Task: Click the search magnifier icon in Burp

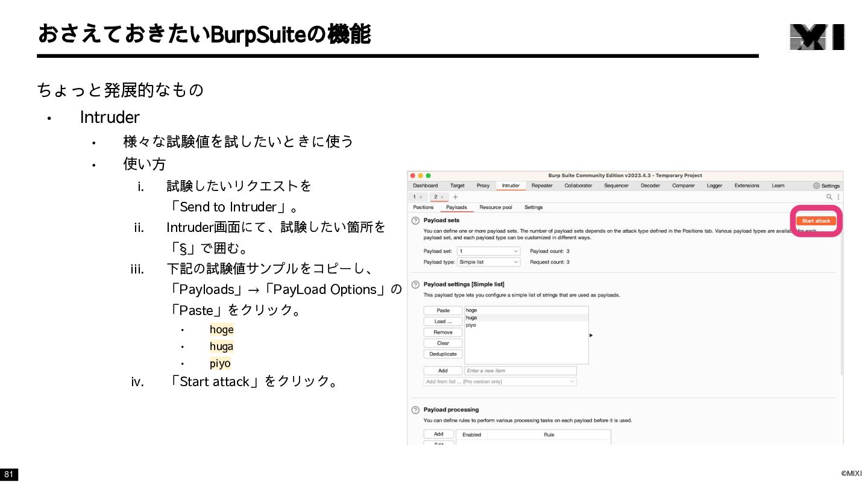Action: click(x=829, y=197)
